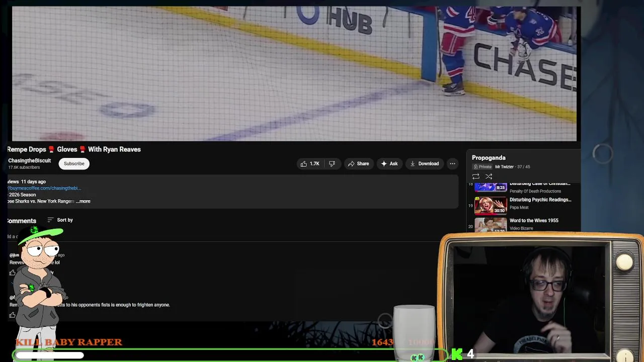Expand the description with ...more
The image size is (644, 362).
coord(84,201)
